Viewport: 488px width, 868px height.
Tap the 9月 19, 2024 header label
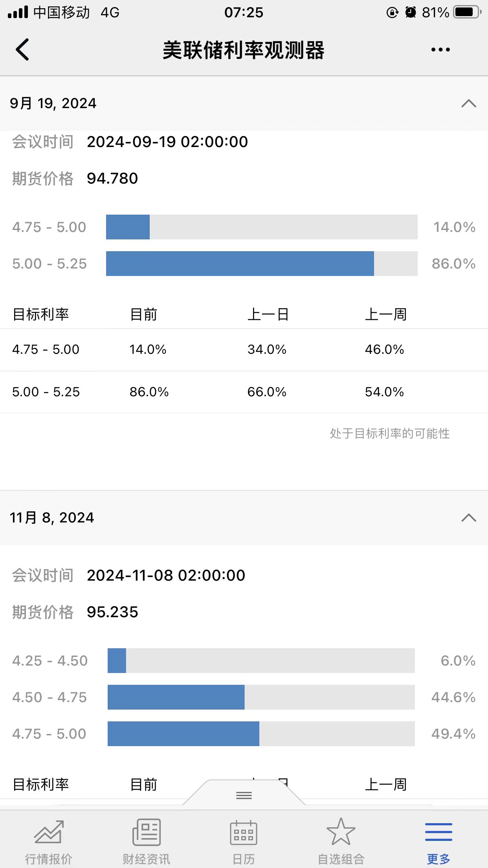pos(53,103)
